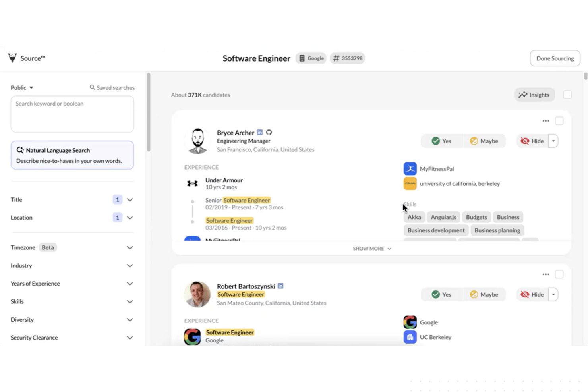Open the more options menu on Bryce Archer's card
This screenshot has height=392, width=588.
[x=546, y=121]
